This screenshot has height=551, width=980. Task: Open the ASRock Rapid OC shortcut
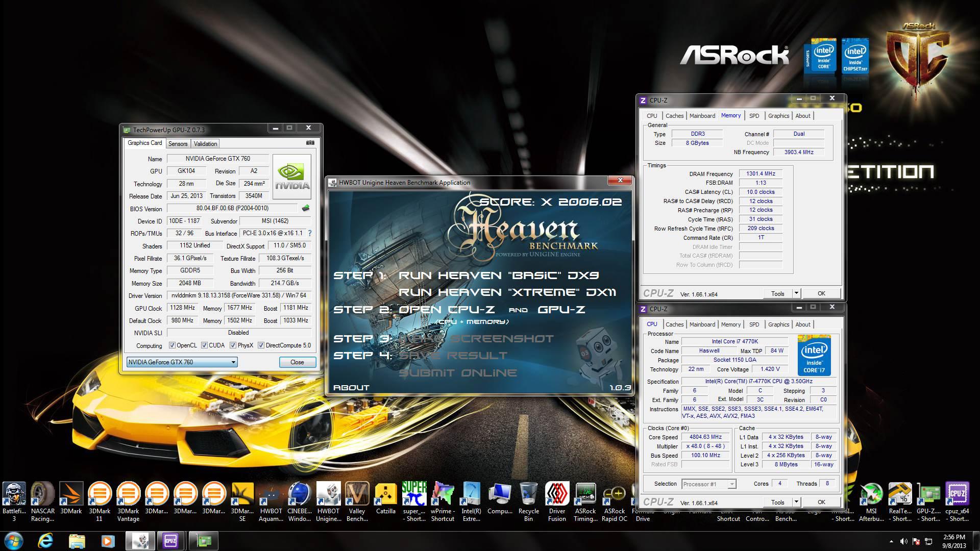tap(615, 502)
